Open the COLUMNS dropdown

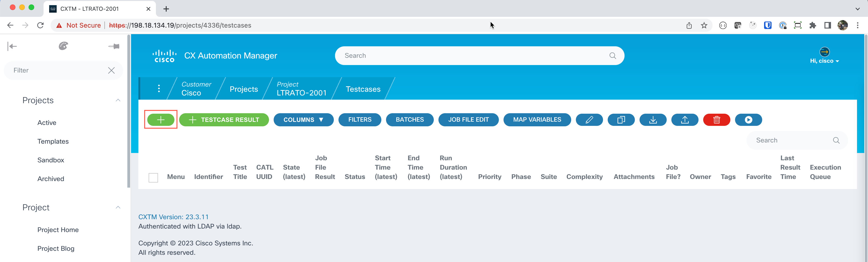pyautogui.click(x=303, y=120)
